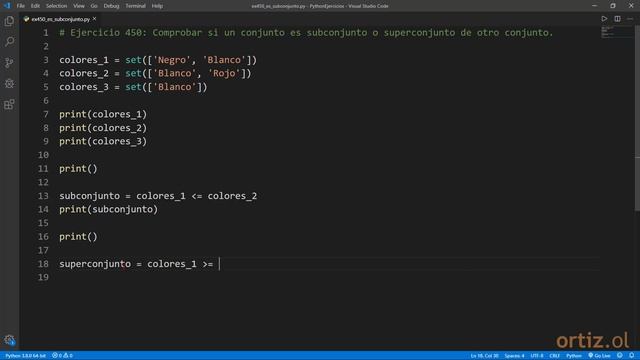Click 'Rojo' string on line 4
This screenshot has height=360, width=640.
pos(224,73)
